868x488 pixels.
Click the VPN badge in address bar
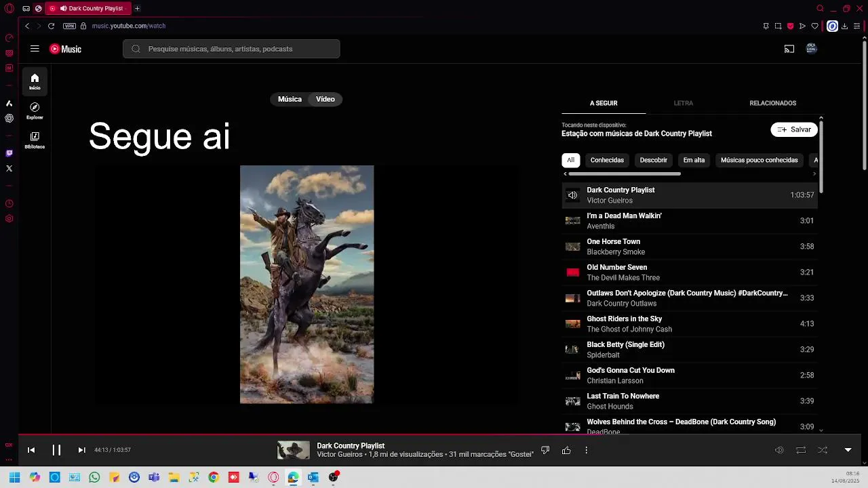69,26
